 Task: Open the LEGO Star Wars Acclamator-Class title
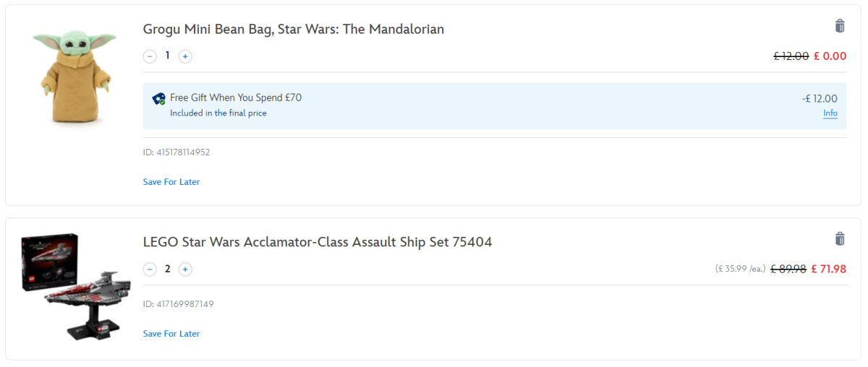tap(318, 243)
